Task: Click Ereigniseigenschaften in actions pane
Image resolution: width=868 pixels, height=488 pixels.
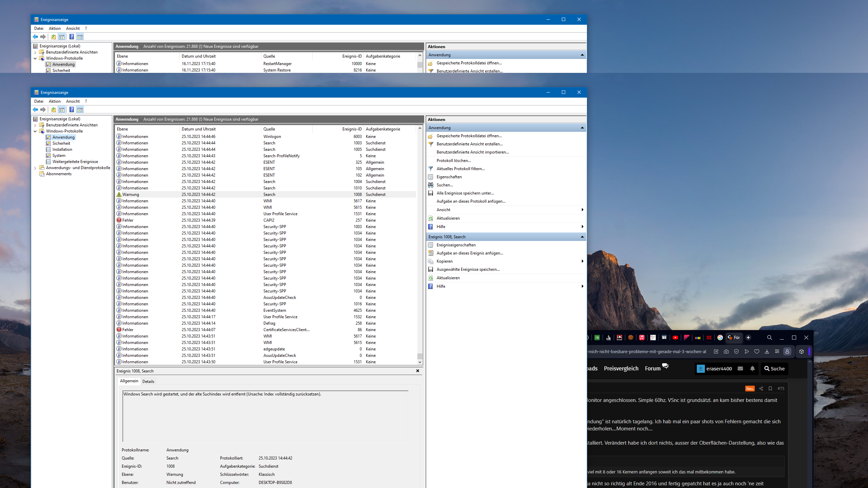Action: pyautogui.click(x=456, y=245)
